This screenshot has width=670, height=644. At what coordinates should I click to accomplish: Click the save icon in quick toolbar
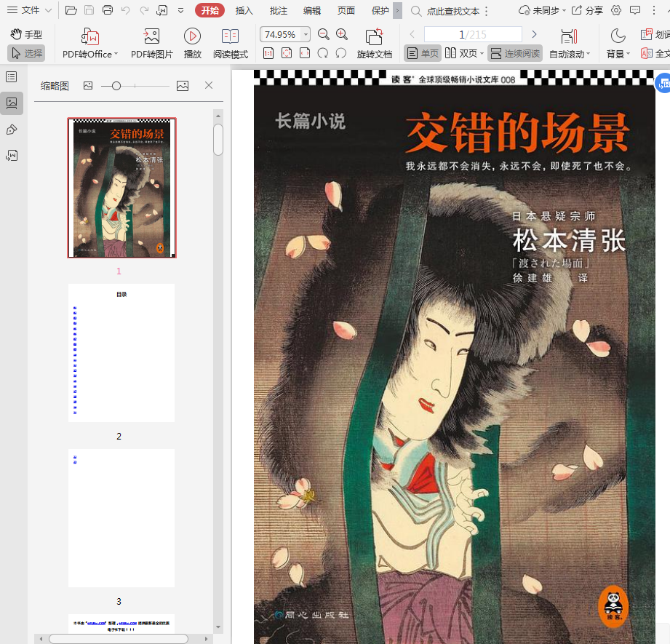click(89, 10)
